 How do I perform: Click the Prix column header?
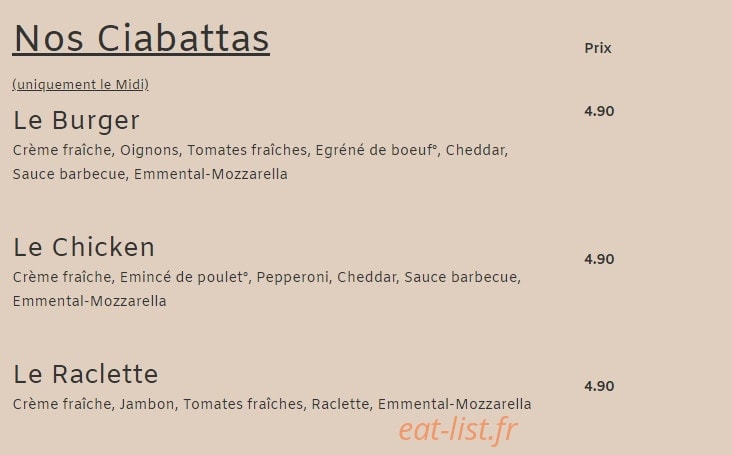coord(598,48)
